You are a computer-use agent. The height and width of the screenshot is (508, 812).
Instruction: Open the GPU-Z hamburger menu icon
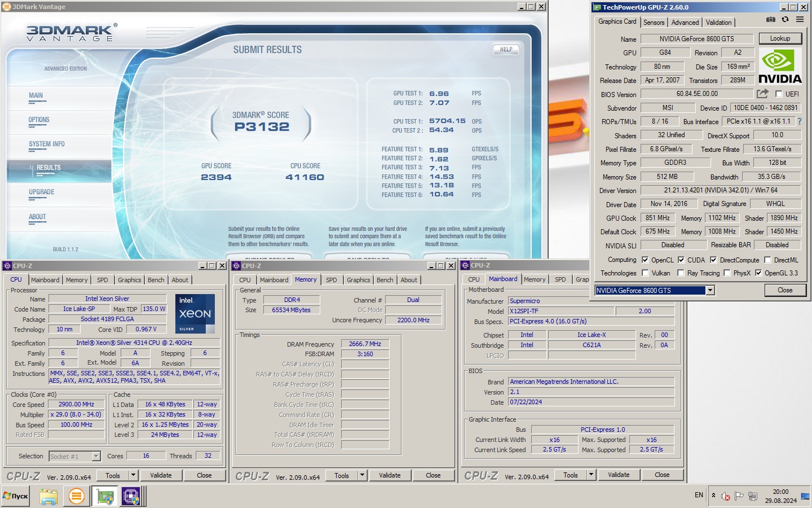(x=800, y=20)
